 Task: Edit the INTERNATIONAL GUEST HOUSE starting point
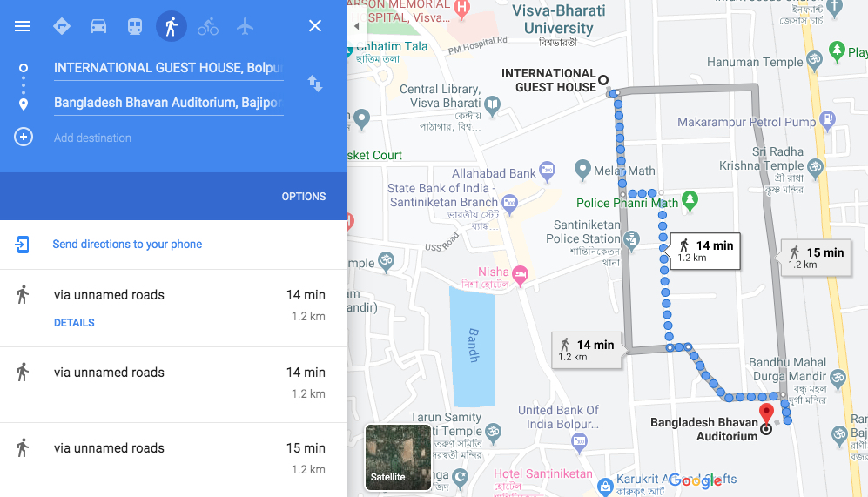pyautogui.click(x=168, y=68)
